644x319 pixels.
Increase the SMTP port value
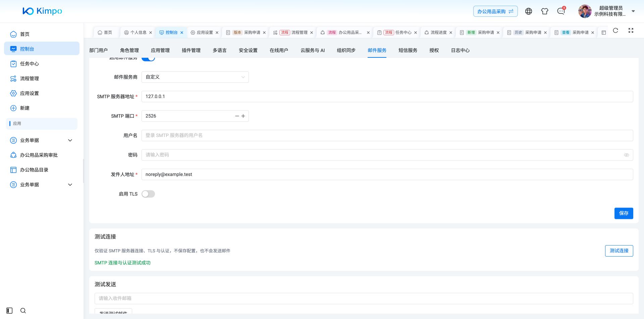[x=243, y=116]
